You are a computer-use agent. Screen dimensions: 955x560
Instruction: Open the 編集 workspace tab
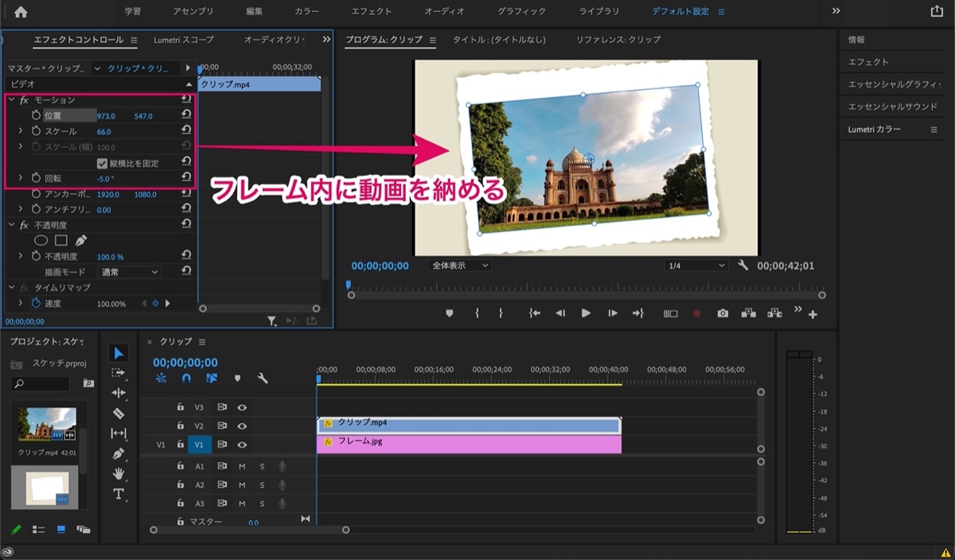click(x=255, y=12)
